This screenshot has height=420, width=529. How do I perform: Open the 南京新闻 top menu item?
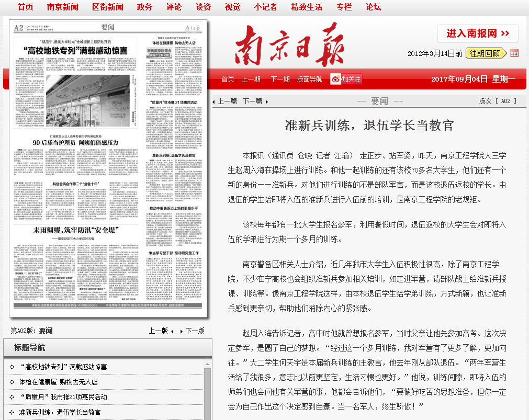pyautogui.click(x=63, y=7)
